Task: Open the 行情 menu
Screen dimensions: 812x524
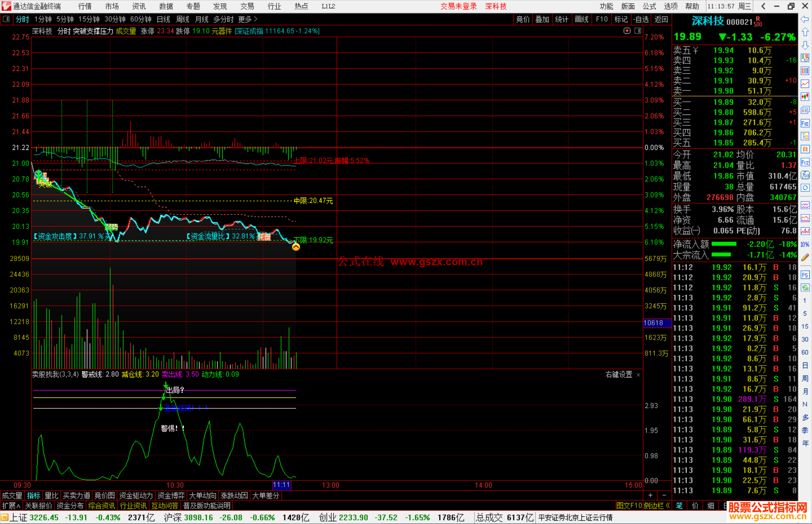Action: tap(85, 6)
